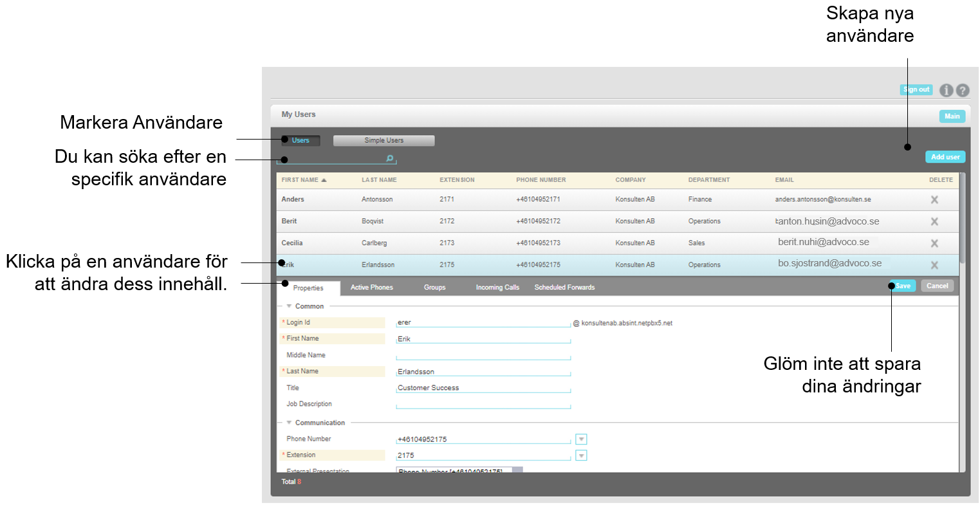This screenshot has height=505, width=980.
Task: Click email anders.antonsson@konsulten.se
Action: pos(823,199)
